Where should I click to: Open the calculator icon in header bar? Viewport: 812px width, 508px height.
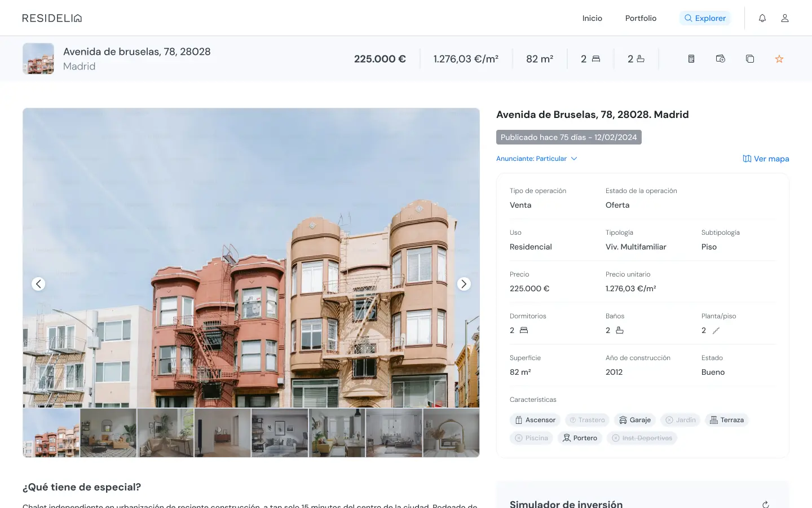[691, 59]
